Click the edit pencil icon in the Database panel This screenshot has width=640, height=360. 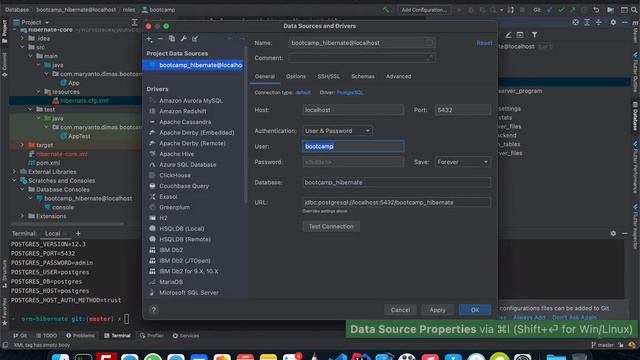point(508,35)
